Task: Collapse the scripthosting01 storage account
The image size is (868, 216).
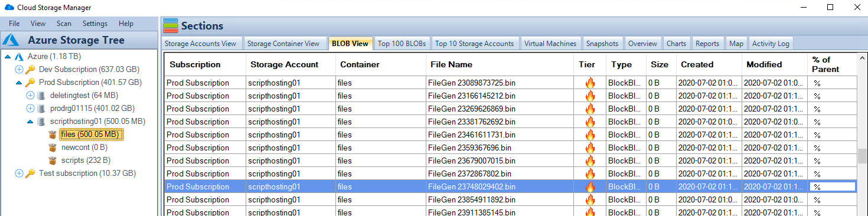Action: tap(30, 122)
